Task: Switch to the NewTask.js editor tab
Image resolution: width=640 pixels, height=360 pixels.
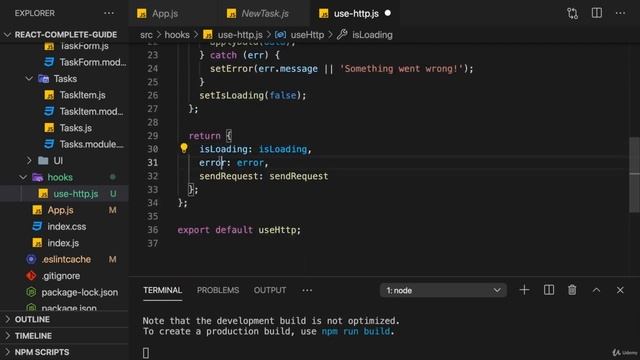Action: point(264,13)
